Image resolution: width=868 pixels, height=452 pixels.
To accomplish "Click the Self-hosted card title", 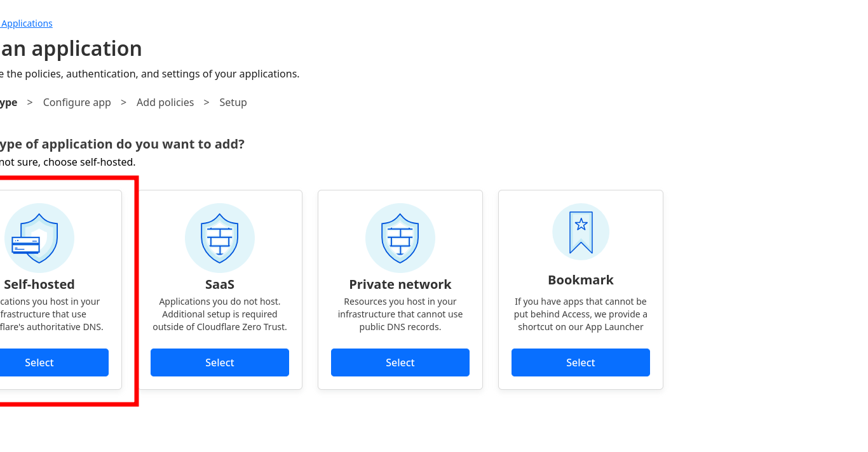I will coord(39,284).
